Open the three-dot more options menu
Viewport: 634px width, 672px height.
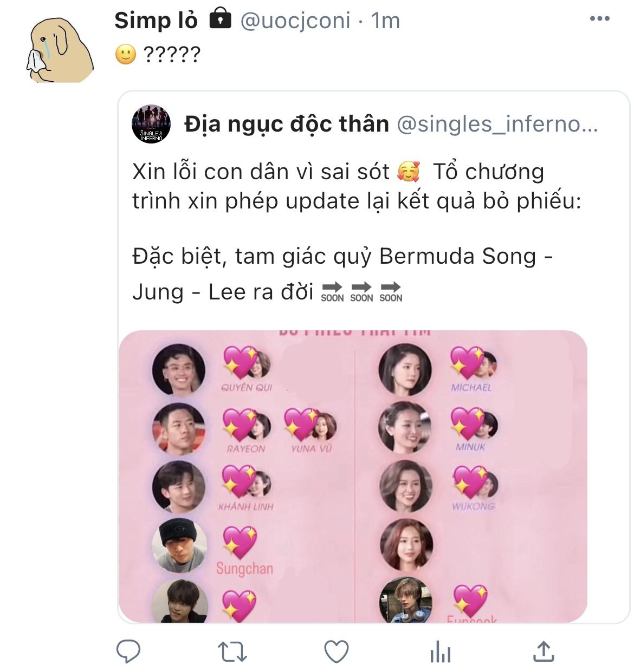[599, 19]
